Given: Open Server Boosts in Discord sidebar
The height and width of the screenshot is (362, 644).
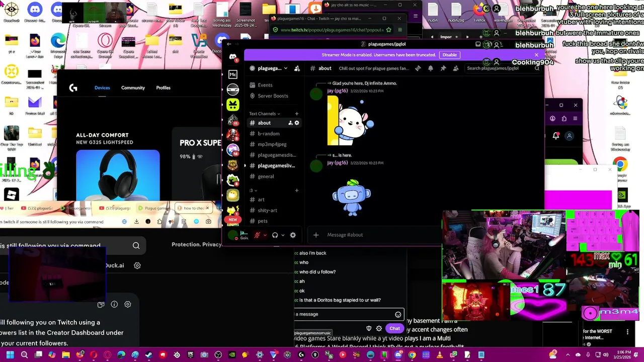Looking at the screenshot, I should point(269,96).
